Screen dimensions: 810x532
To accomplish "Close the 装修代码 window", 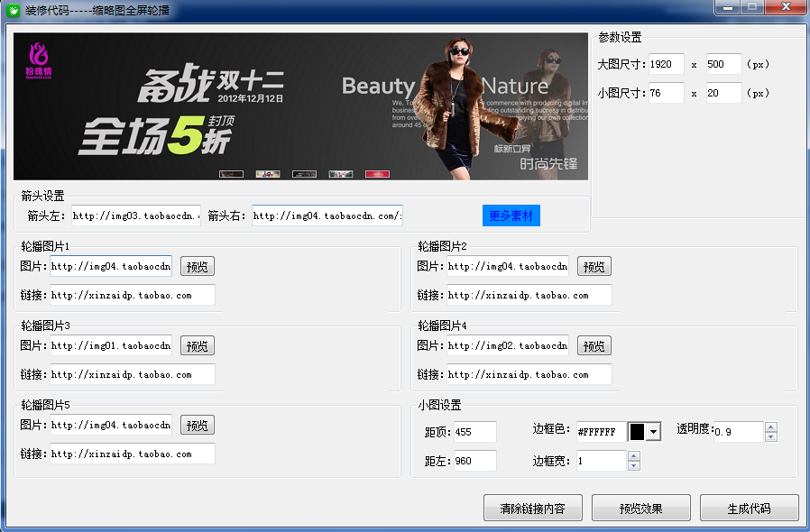I will pos(787,7).
